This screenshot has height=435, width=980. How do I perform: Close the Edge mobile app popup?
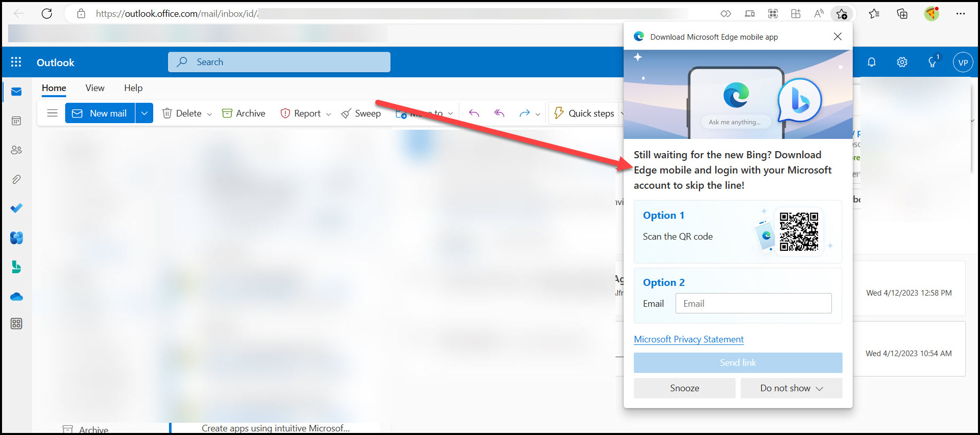(x=837, y=37)
